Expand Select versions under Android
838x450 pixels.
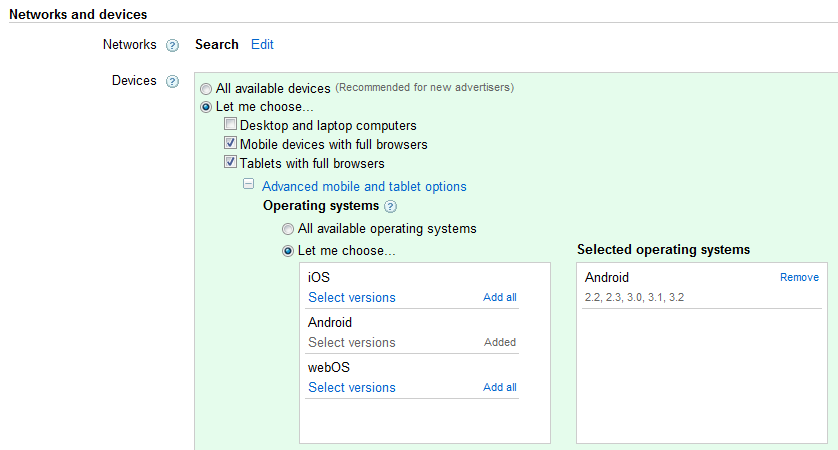[x=351, y=342]
